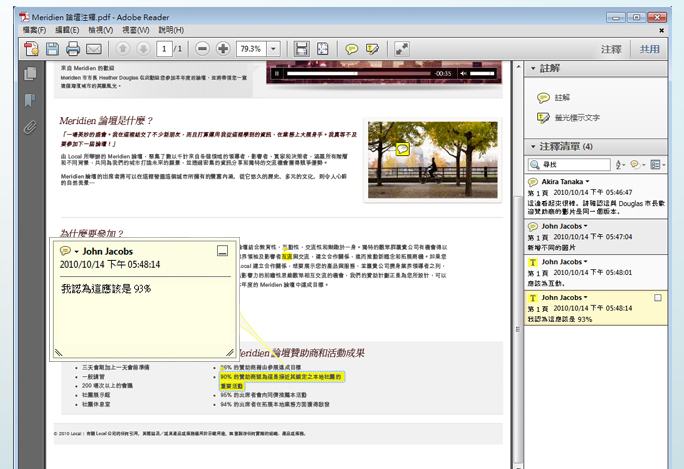Tick the checkbox on the last John Jacobs comment

coord(657,298)
